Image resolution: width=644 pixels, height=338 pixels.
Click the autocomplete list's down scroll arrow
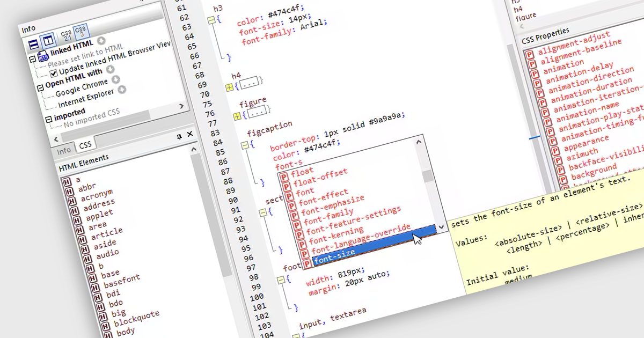click(441, 227)
